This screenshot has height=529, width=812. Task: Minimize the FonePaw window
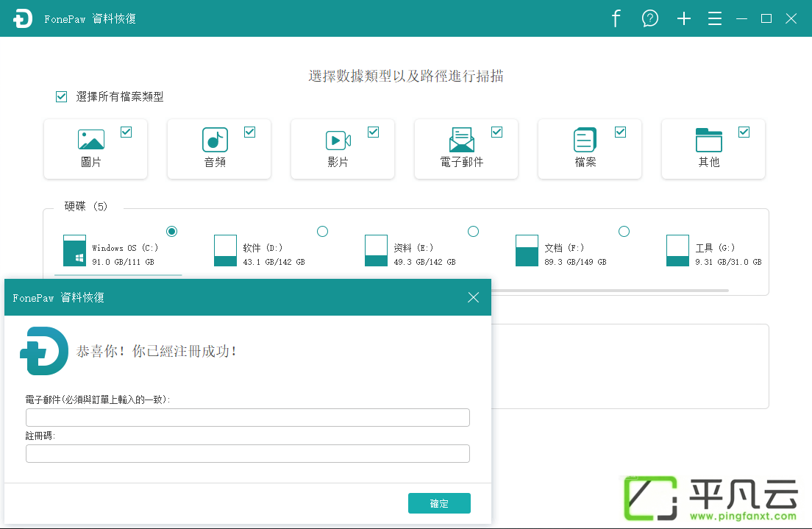pos(741,18)
